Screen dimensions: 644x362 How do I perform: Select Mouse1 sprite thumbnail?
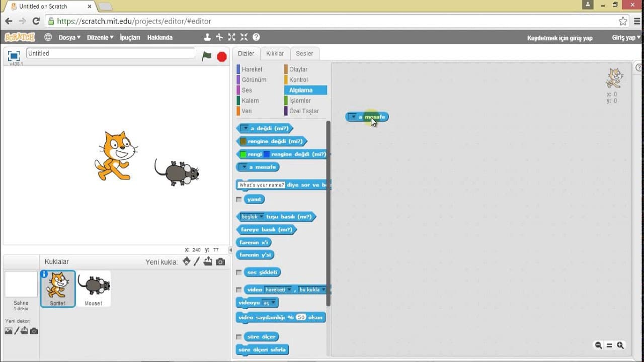click(94, 289)
